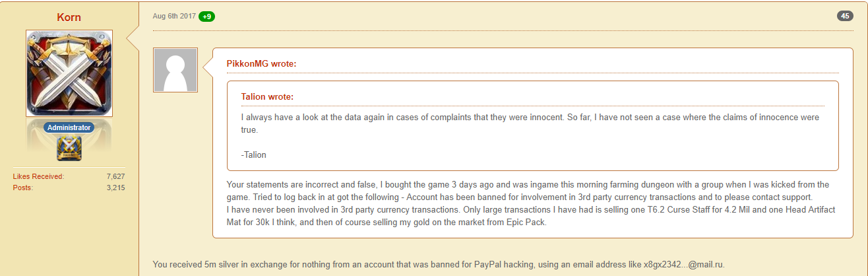Click Korn's crossed swords avatar
Screen dimensions: 868x276
pos(69,73)
